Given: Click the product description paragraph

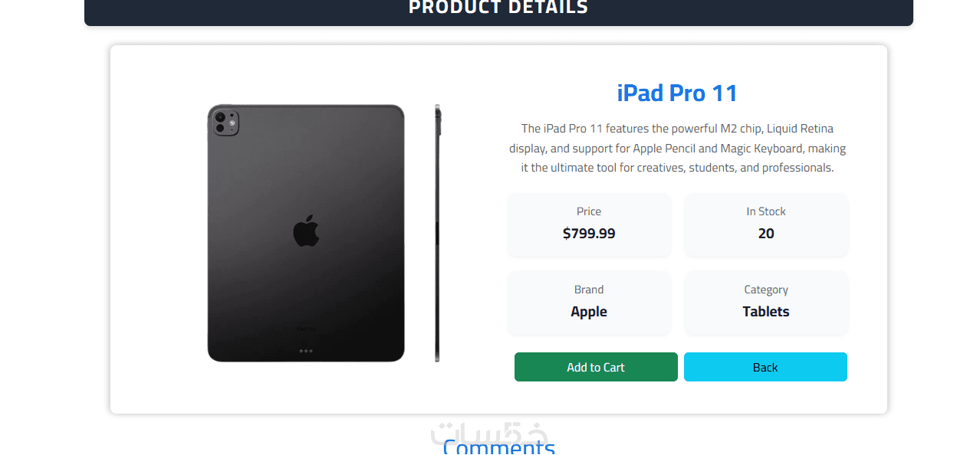Looking at the screenshot, I should click(x=677, y=148).
